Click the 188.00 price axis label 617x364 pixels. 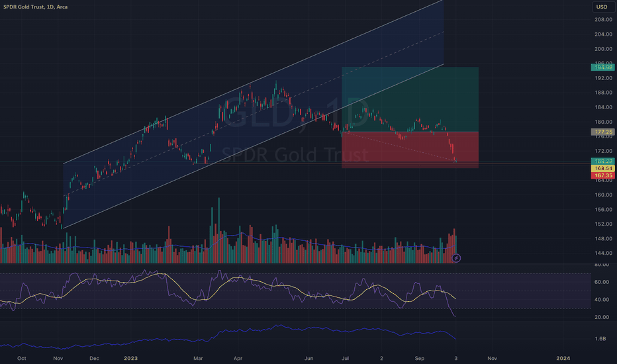pos(603,93)
